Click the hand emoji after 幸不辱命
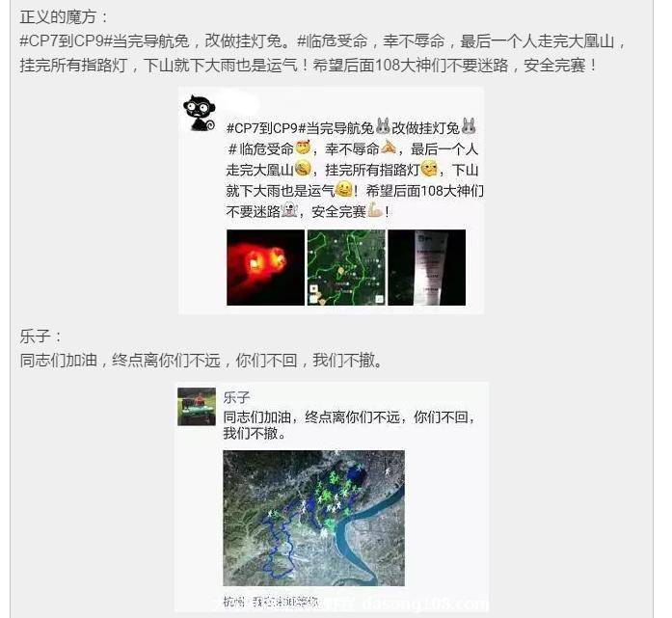 click(x=389, y=148)
